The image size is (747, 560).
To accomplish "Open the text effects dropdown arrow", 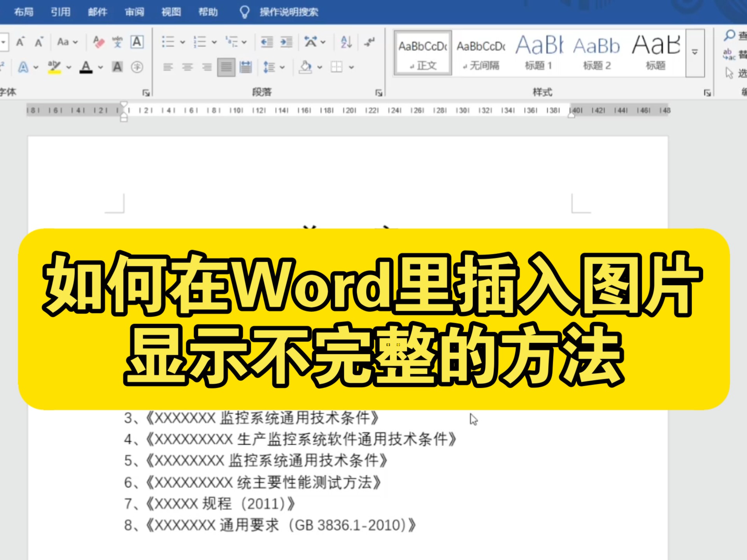I will [x=36, y=68].
